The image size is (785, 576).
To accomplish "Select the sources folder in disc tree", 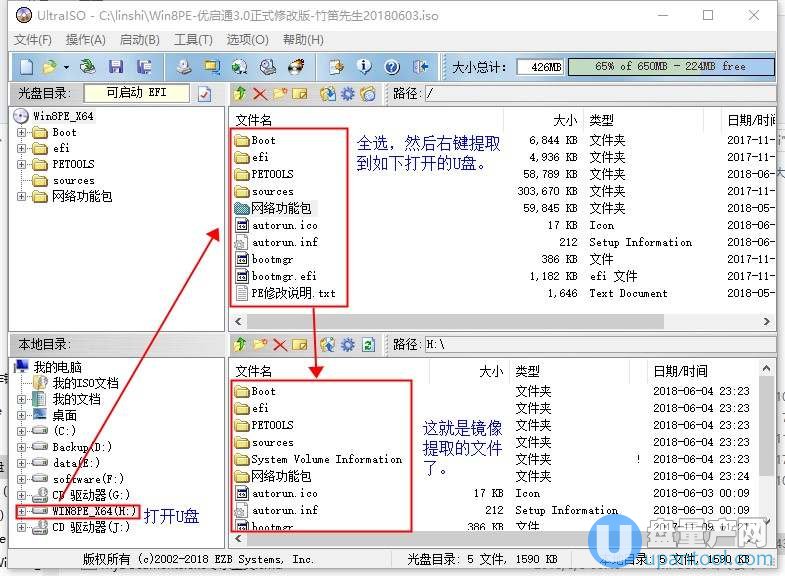I will 73,180.
